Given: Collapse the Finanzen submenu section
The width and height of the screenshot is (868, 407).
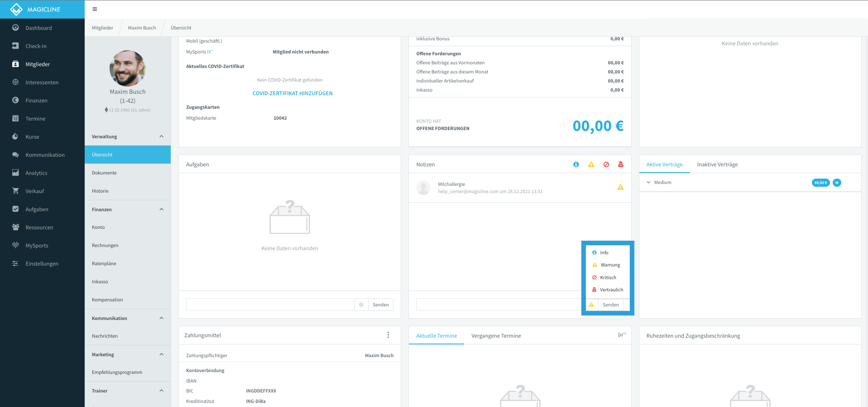Looking at the screenshot, I should [162, 209].
